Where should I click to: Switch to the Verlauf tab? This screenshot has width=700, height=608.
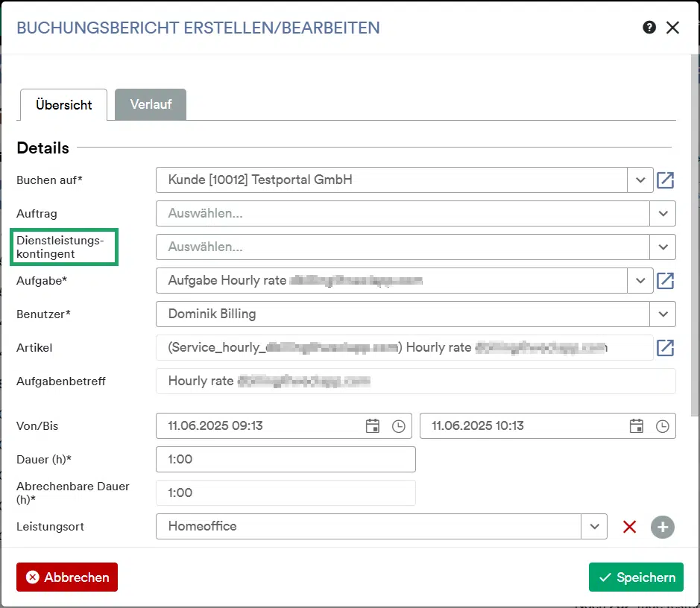(x=151, y=104)
